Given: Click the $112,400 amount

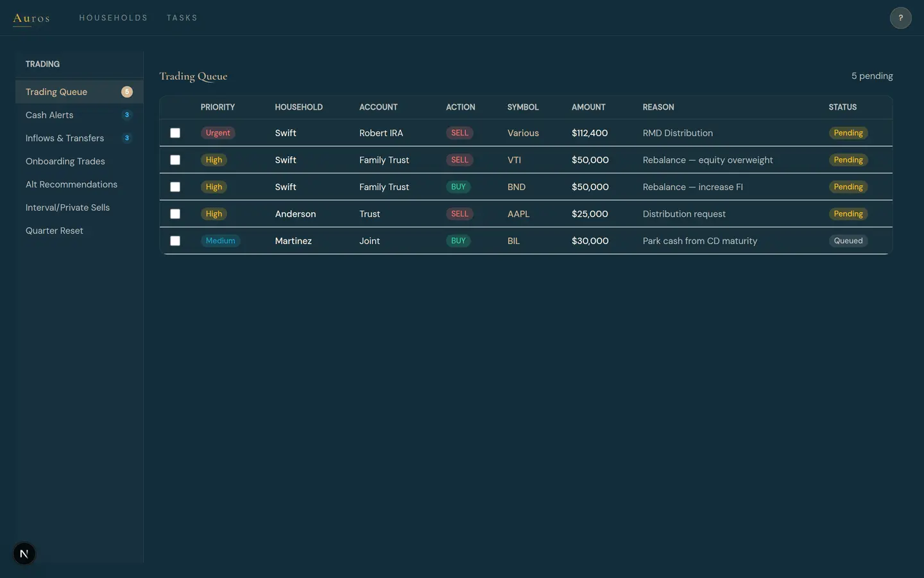Looking at the screenshot, I should [590, 133].
